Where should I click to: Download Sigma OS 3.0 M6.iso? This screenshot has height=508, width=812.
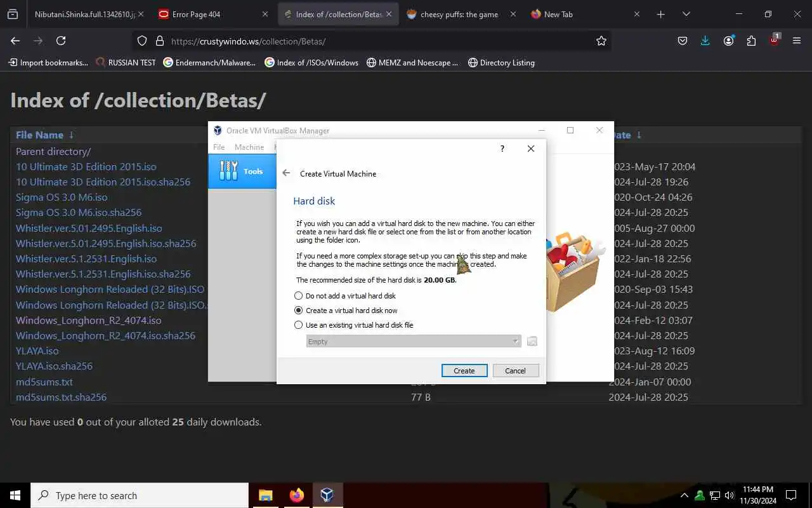[x=62, y=197]
